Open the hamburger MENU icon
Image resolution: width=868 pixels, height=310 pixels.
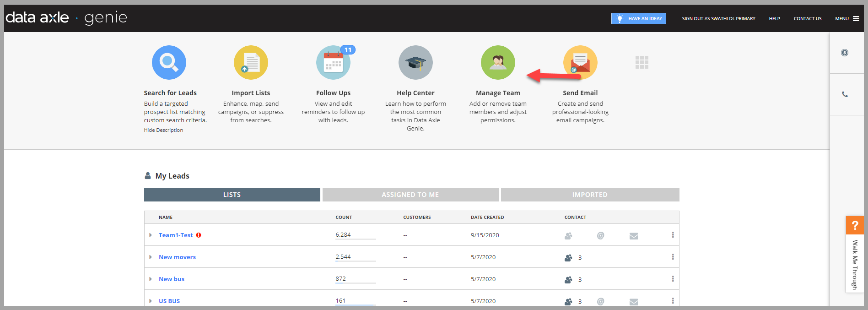coord(856,19)
